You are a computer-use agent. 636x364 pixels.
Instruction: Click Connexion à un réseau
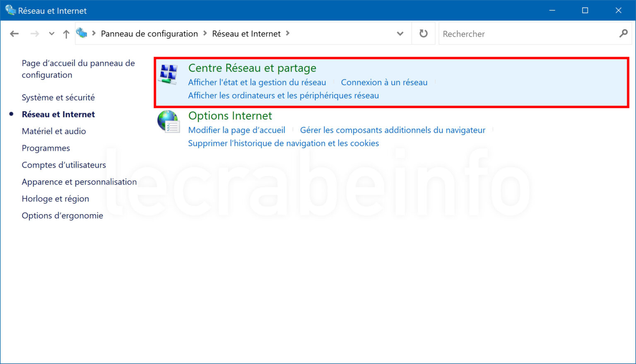[384, 82]
